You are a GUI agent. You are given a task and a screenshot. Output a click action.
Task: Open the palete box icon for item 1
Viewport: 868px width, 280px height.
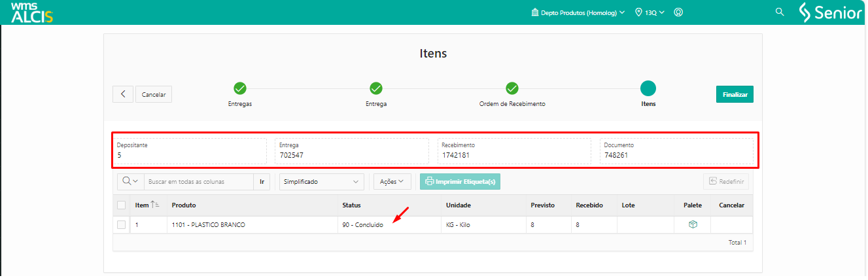click(x=693, y=224)
